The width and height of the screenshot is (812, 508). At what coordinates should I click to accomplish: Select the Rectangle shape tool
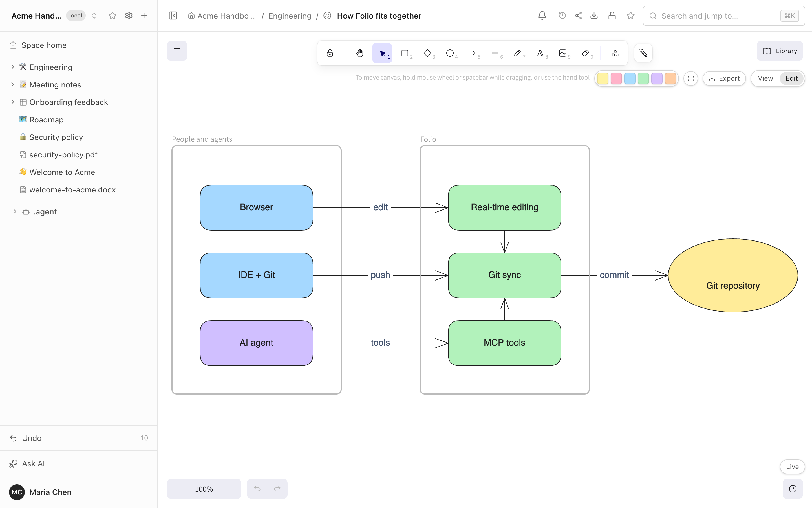[405, 53]
